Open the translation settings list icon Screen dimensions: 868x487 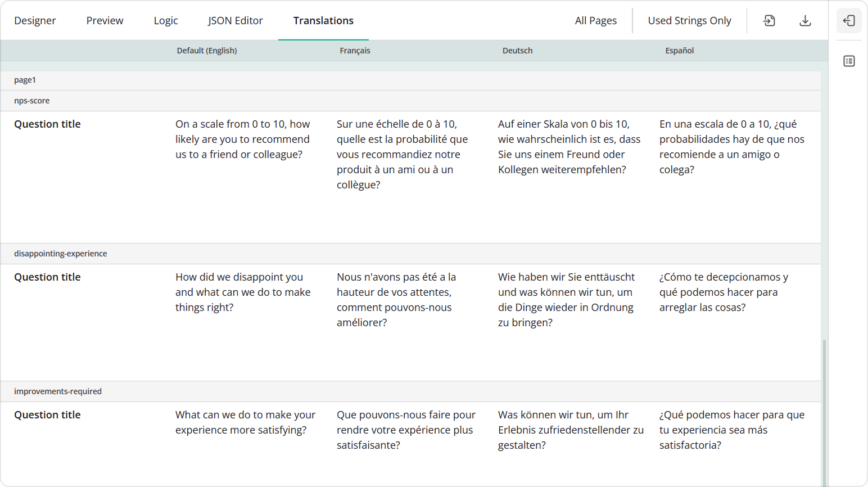coord(849,61)
